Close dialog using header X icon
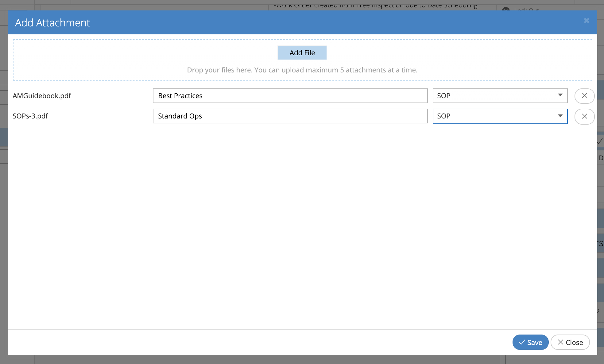This screenshot has width=604, height=364. pyautogui.click(x=587, y=21)
